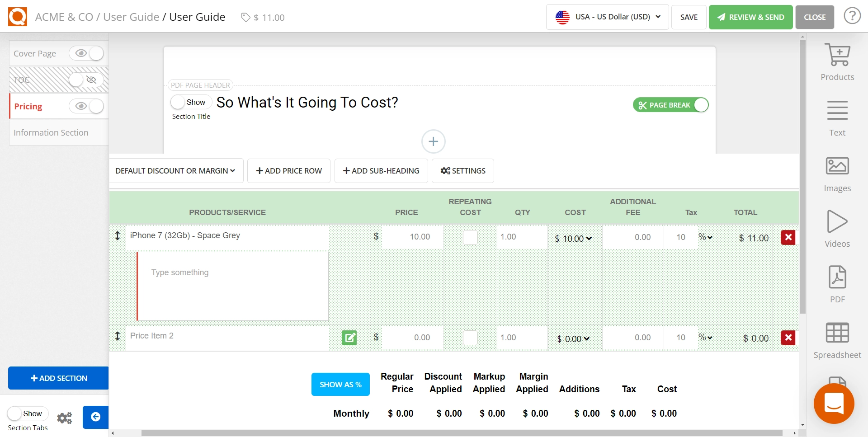Select the Pricing section tab
This screenshot has height=437, width=868.
point(28,107)
